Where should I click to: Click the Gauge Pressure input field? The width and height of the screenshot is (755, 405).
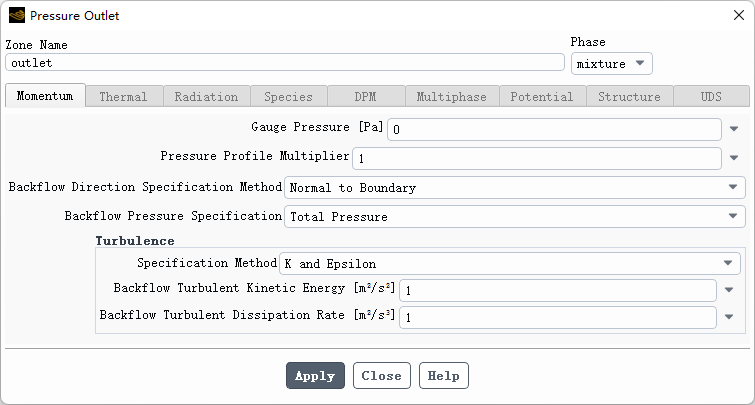[x=554, y=130]
